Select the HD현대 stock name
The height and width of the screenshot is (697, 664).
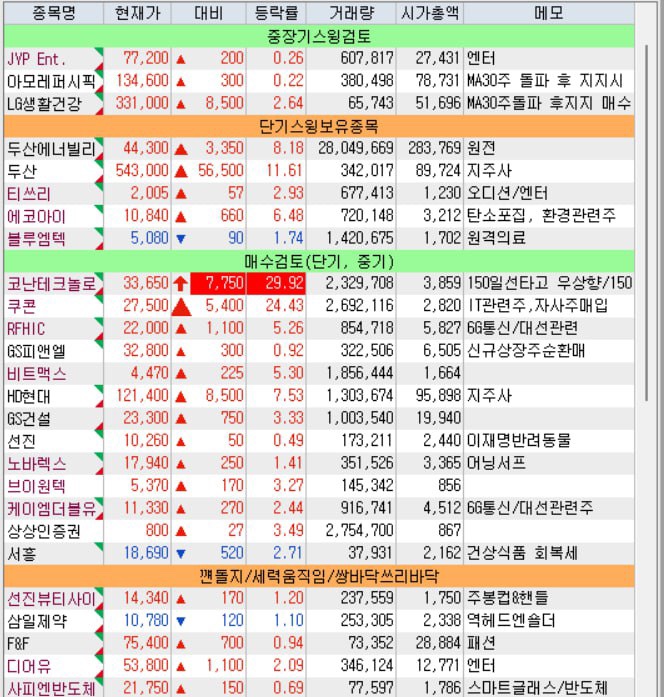point(29,397)
